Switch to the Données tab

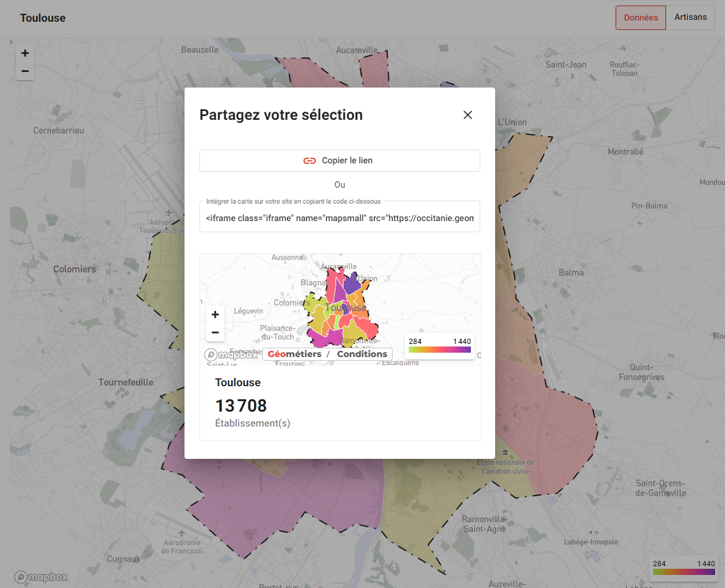(641, 17)
